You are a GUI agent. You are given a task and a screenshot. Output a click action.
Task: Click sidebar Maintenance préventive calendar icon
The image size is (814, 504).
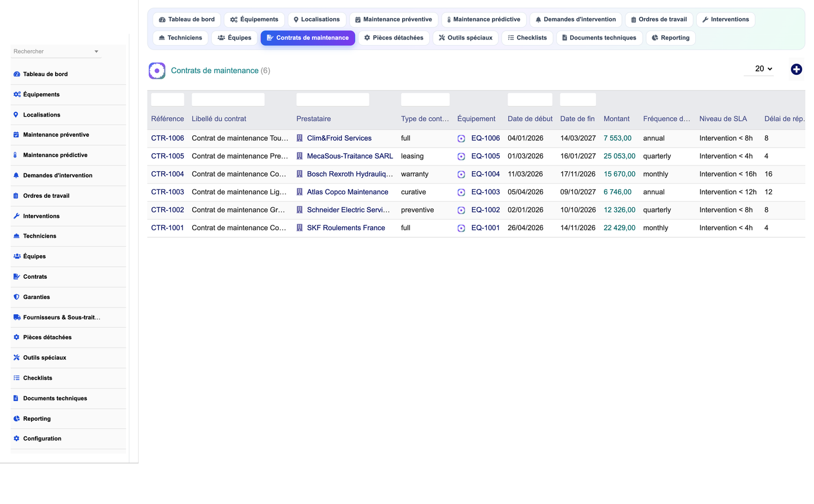pyautogui.click(x=16, y=135)
